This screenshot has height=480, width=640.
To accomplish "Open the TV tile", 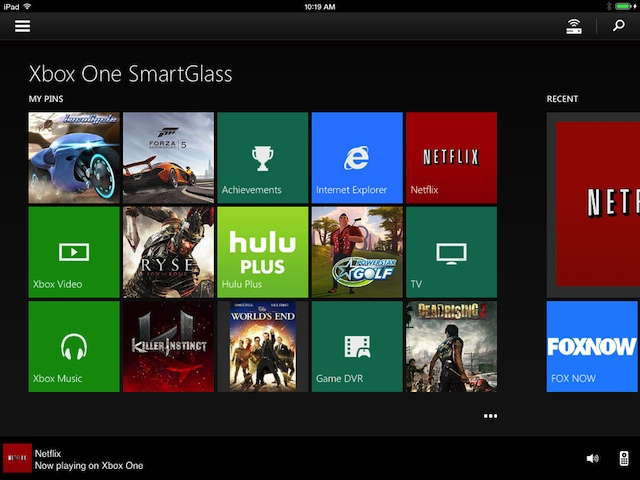I will (451, 252).
